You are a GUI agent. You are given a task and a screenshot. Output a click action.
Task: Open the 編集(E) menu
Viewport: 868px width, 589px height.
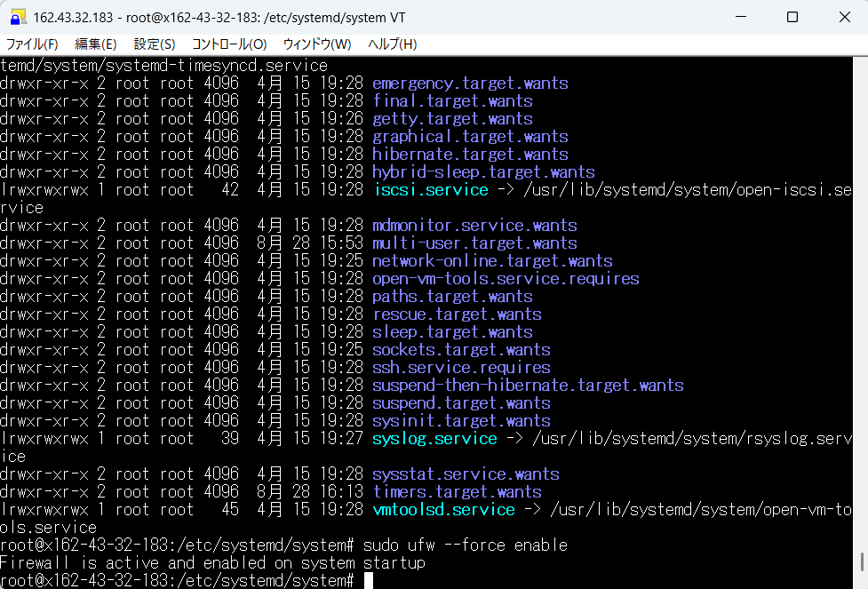click(x=95, y=44)
